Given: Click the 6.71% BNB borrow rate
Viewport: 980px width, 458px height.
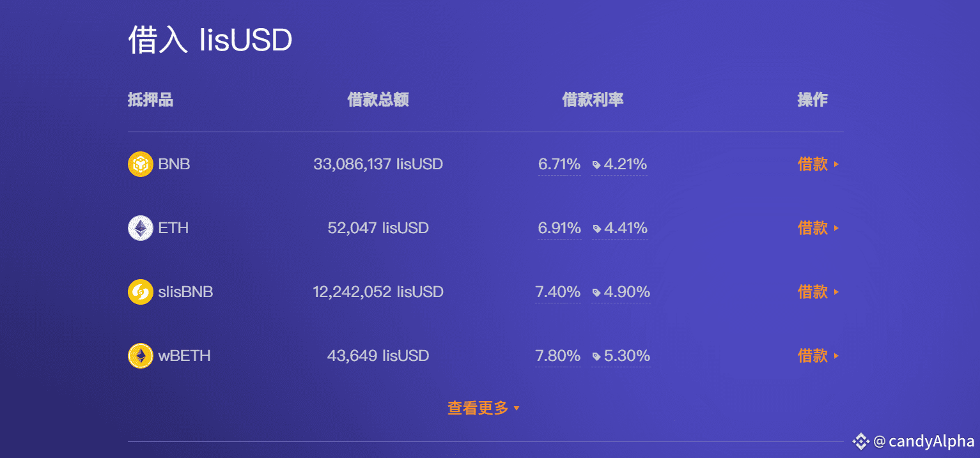Looking at the screenshot, I should [x=559, y=164].
